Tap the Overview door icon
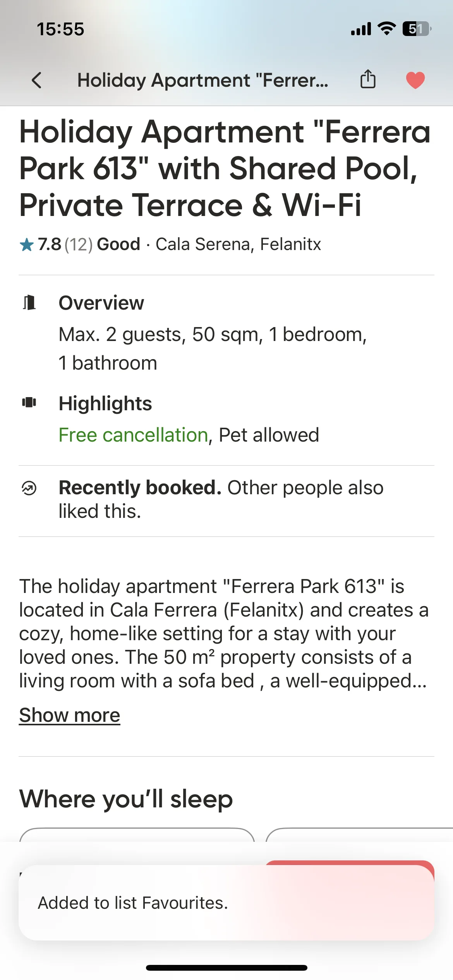Image resolution: width=453 pixels, height=980 pixels. pos(29,303)
